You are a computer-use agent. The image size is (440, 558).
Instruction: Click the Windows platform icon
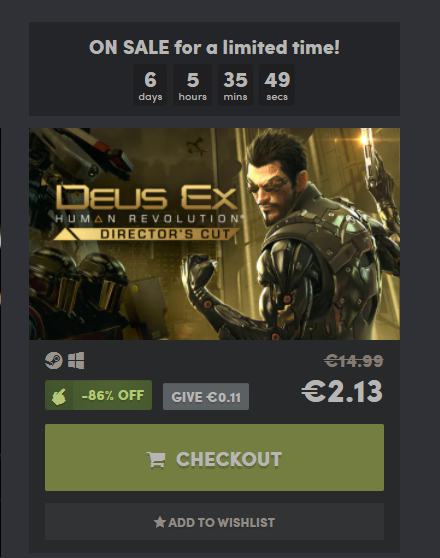pyautogui.click(x=76, y=360)
